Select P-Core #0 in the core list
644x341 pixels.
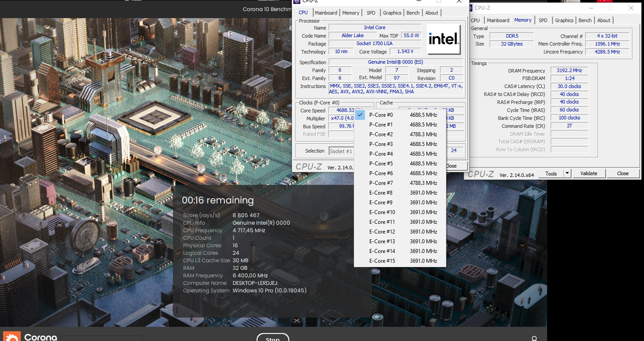pyautogui.click(x=400, y=115)
